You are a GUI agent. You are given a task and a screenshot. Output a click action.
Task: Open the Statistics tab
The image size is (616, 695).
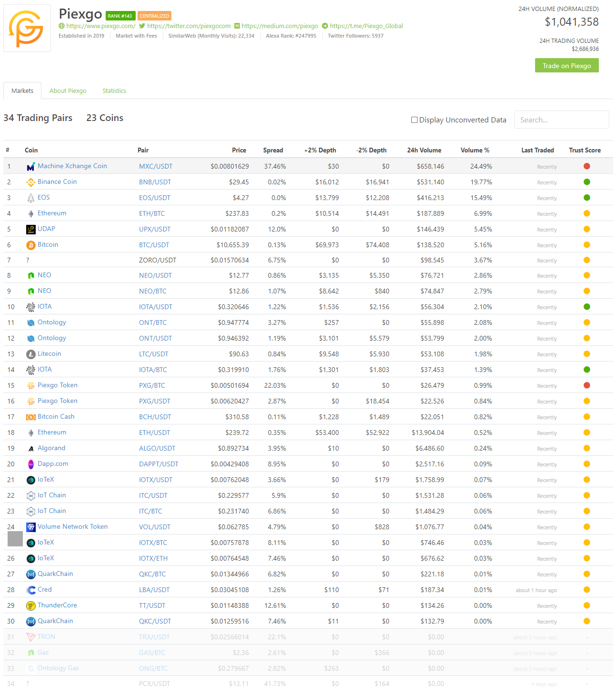pos(114,91)
